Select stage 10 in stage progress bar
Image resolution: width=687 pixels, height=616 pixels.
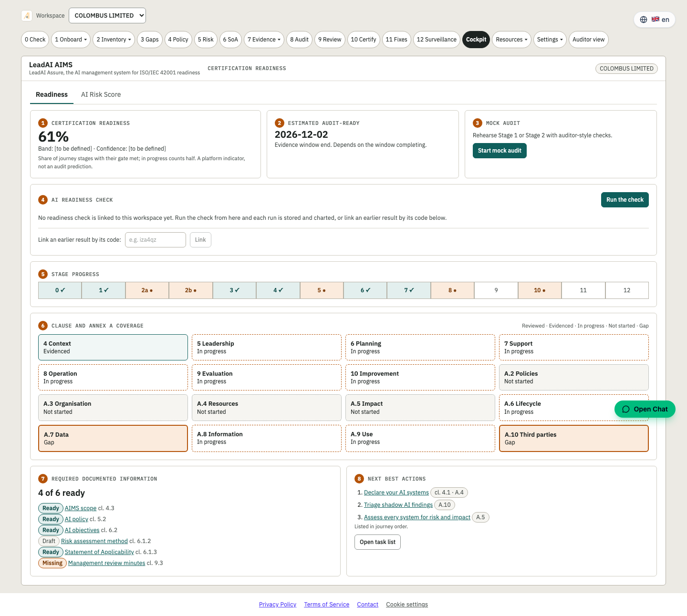tap(540, 290)
